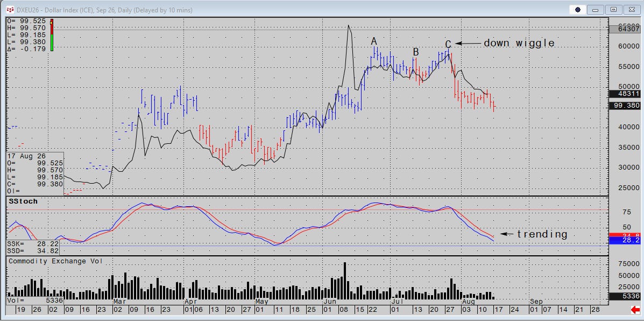Click the 35000 price scale label
The height and width of the screenshot is (321, 644).
629,147
